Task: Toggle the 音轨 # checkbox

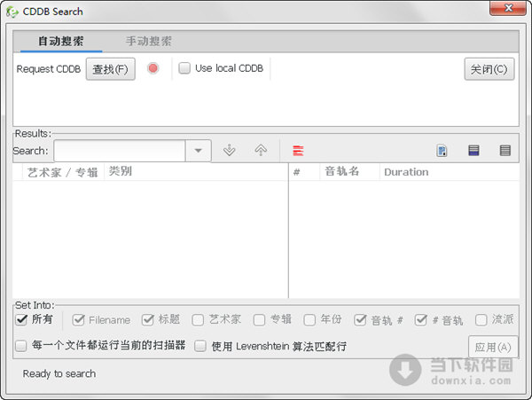Action: coord(360,319)
